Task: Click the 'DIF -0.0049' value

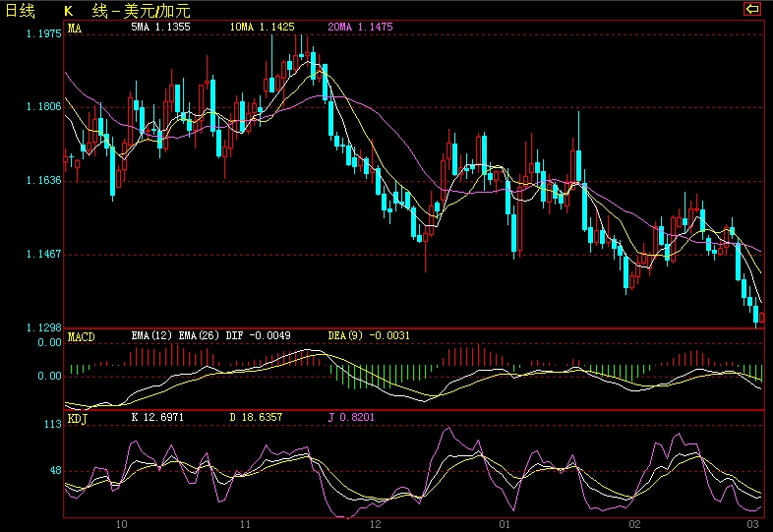Action: 259,335
